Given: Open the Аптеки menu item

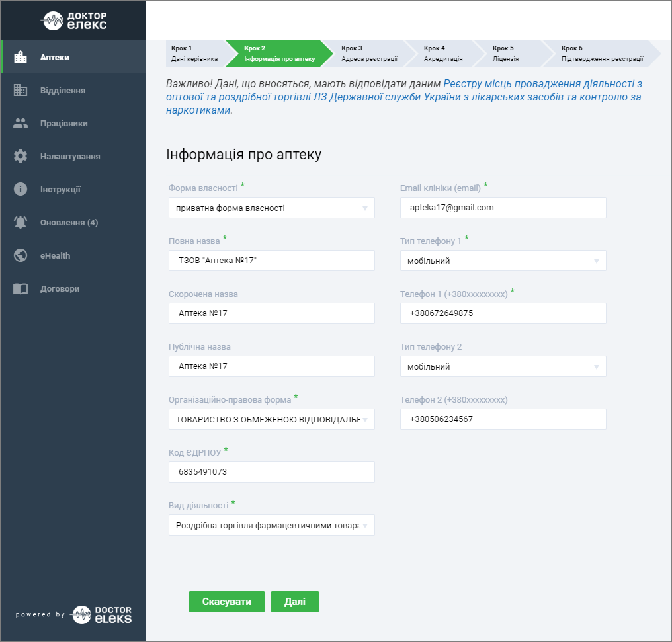Looking at the screenshot, I should point(73,57).
